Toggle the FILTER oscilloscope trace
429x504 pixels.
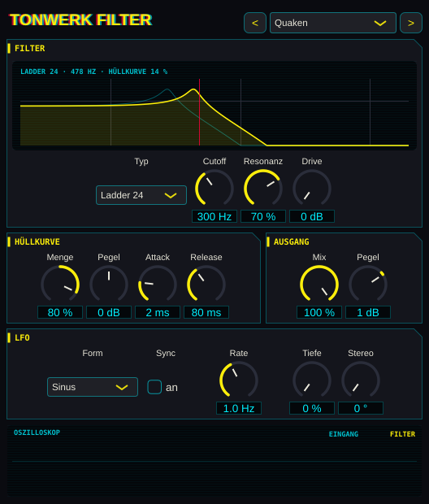tap(402, 434)
